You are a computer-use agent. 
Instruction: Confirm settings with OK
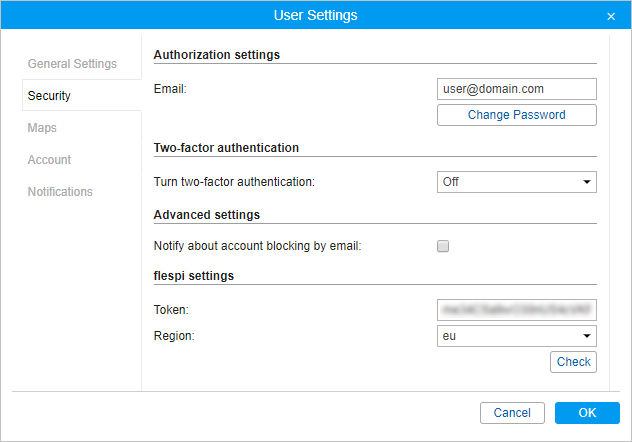click(587, 413)
